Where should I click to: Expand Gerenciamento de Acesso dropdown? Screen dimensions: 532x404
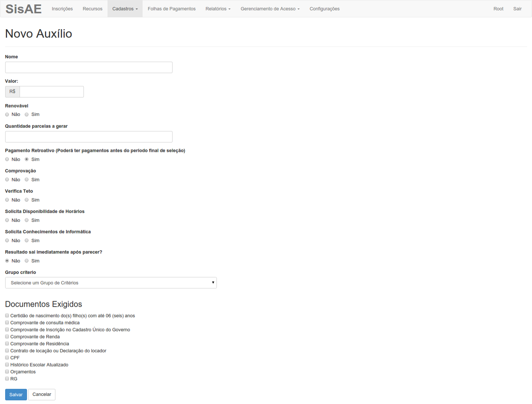(x=270, y=9)
